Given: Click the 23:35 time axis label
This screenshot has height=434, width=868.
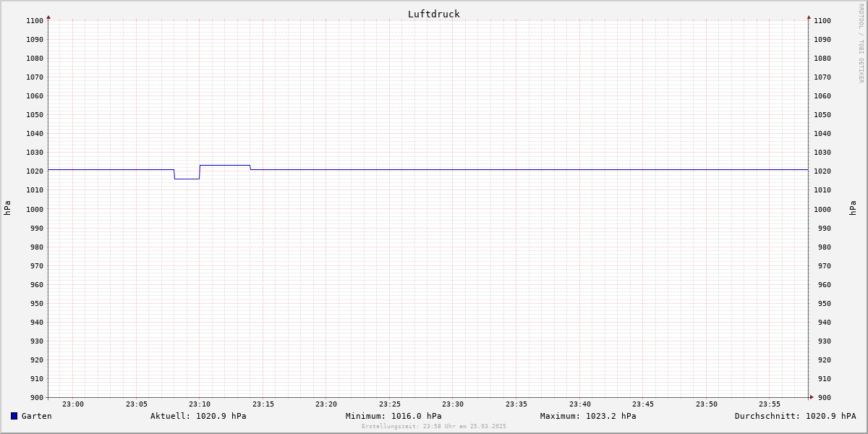Looking at the screenshot, I should pyautogui.click(x=516, y=404).
